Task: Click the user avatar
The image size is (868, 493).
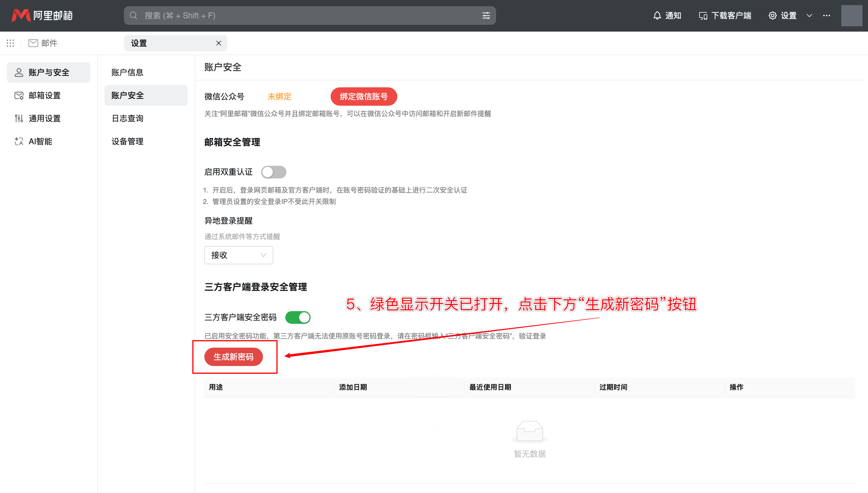Action: (x=852, y=16)
